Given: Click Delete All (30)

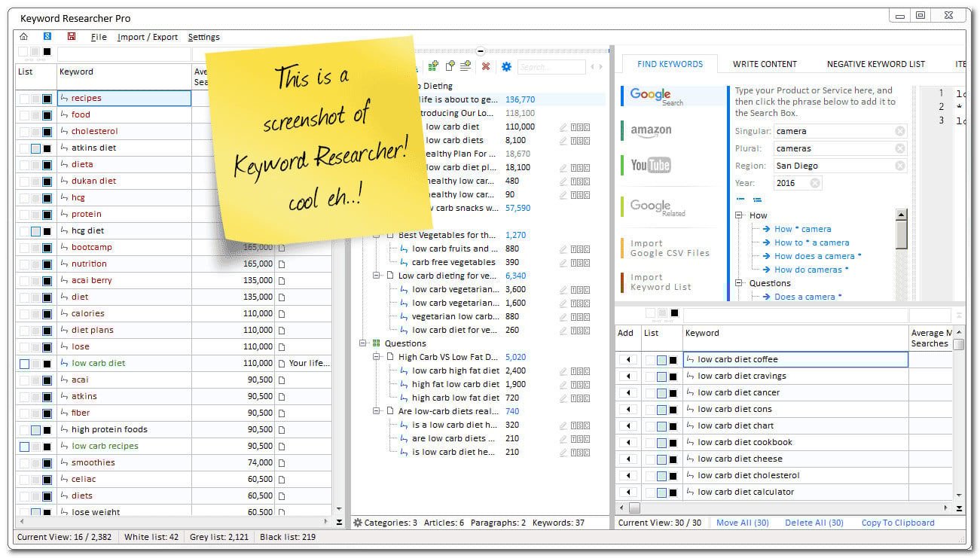Looking at the screenshot, I should tap(814, 522).
